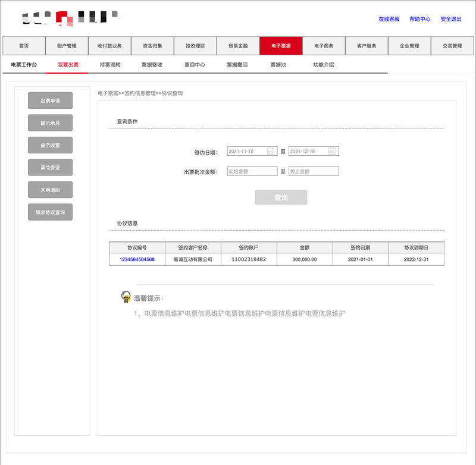Click the 安全退出 logout link
The width and height of the screenshot is (476, 465).
(x=451, y=19)
